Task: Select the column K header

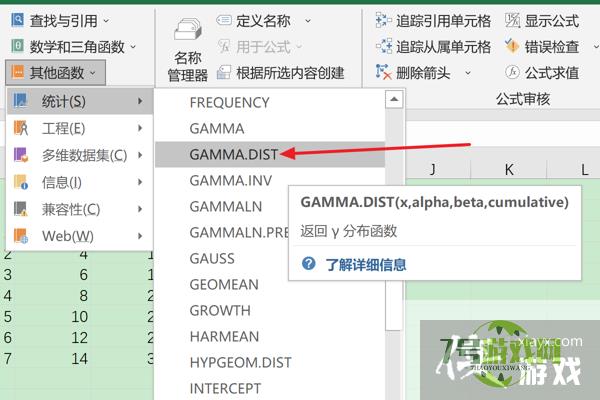Action: pos(508,170)
